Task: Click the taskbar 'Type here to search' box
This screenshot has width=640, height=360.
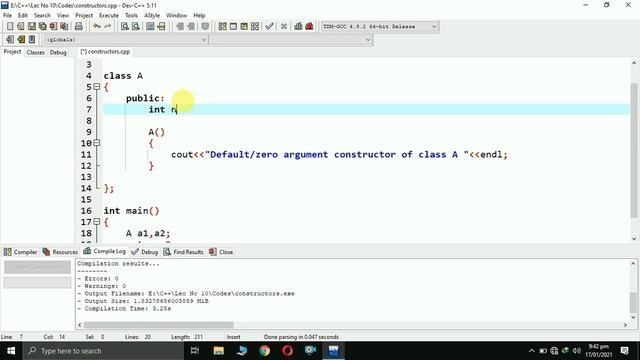Action: pyautogui.click(x=103, y=351)
